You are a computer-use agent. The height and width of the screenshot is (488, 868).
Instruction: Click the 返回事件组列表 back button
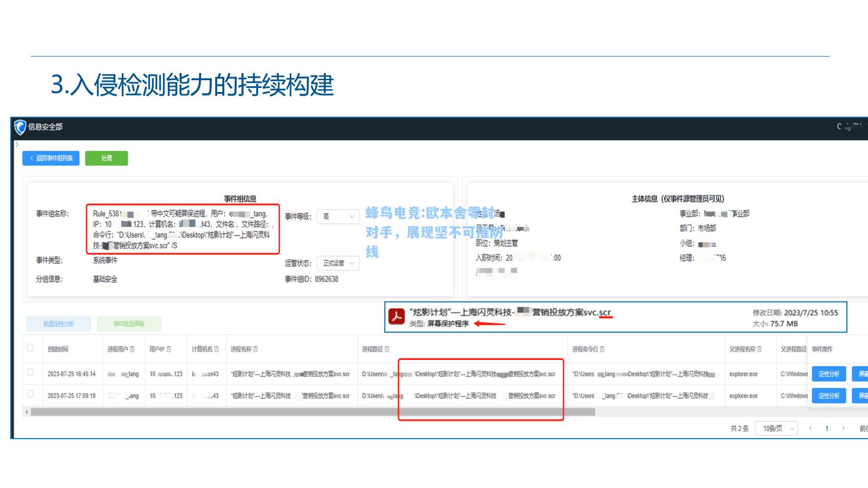point(51,158)
